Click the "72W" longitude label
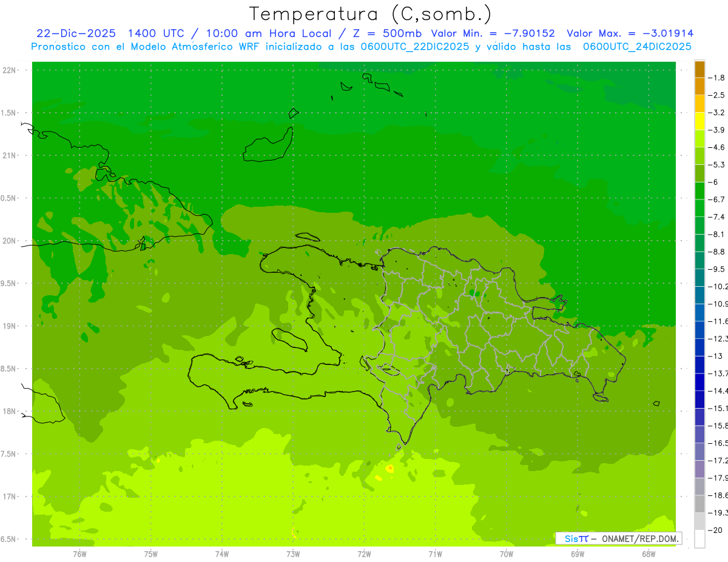Viewport: 728px width, 562px height. (364, 554)
